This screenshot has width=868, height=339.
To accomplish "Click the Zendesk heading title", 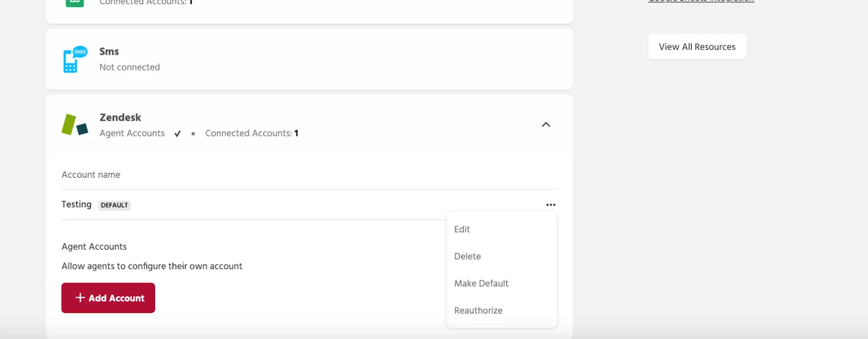I will pos(120,117).
